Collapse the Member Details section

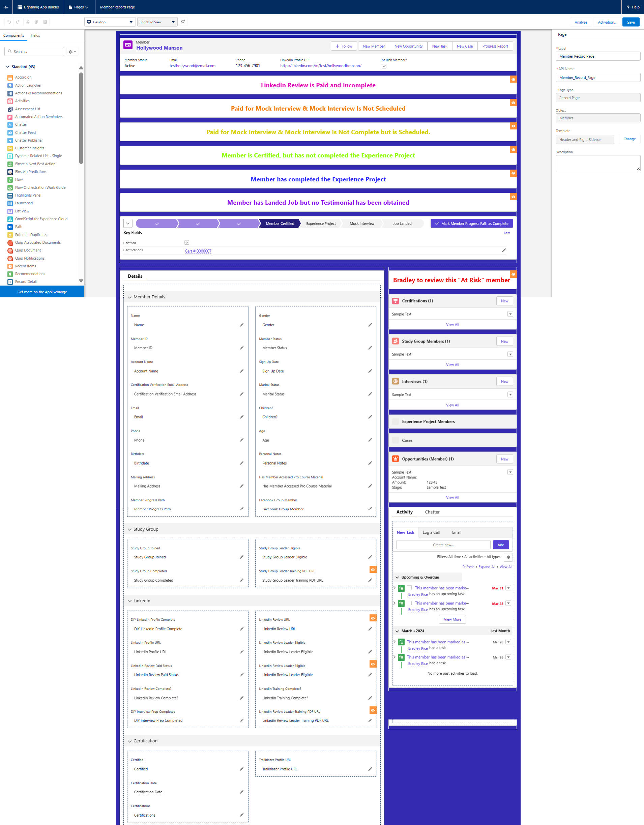[x=129, y=297]
